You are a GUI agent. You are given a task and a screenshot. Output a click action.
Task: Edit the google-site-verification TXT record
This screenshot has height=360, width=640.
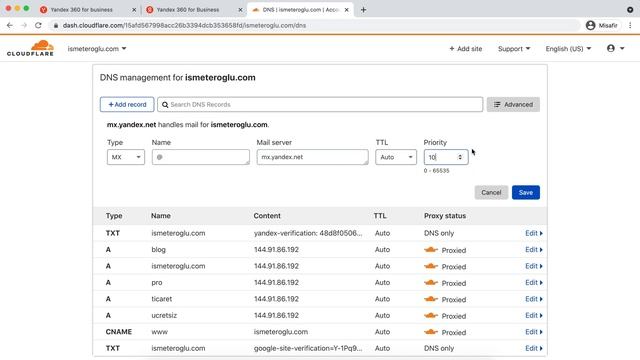click(x=533, y=348)
